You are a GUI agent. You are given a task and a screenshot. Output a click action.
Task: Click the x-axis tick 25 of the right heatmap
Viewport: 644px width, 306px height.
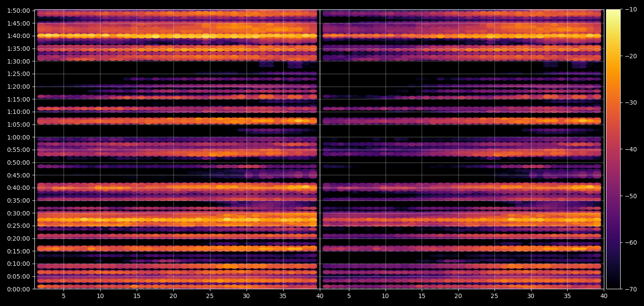pyautogui.click(x=494, y=296)
